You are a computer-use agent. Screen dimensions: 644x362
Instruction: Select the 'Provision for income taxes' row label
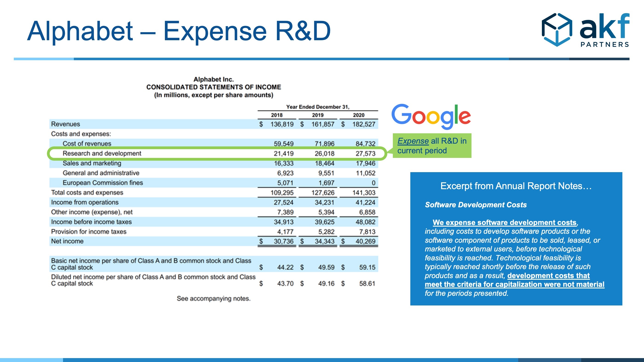[x=89, y=232]
